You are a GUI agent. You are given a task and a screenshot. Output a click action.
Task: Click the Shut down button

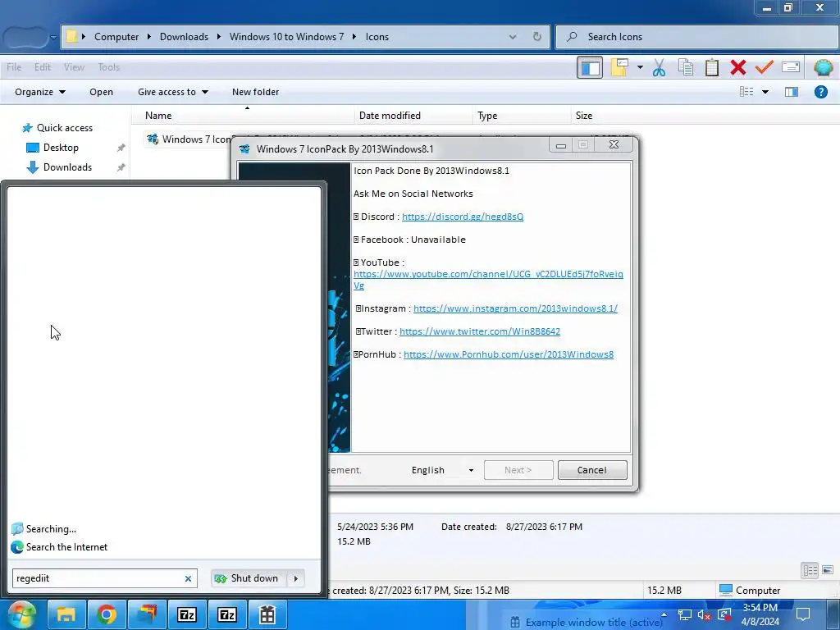(249, 578)
